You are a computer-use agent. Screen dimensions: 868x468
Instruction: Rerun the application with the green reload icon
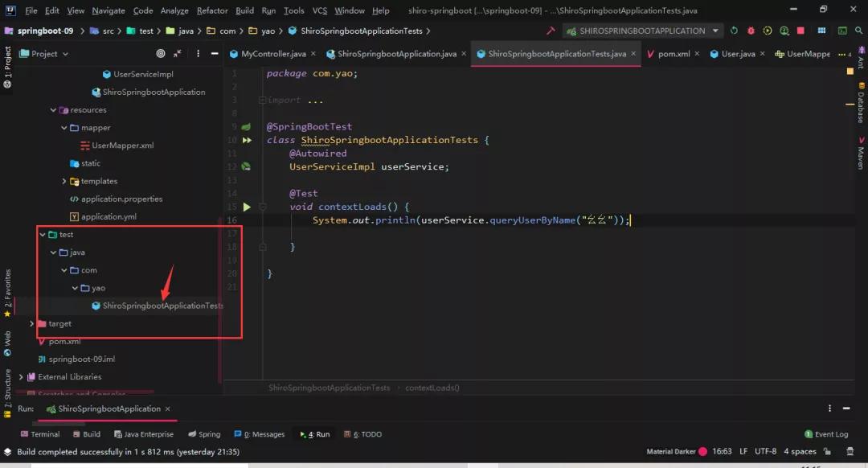[x=734, y=31]
